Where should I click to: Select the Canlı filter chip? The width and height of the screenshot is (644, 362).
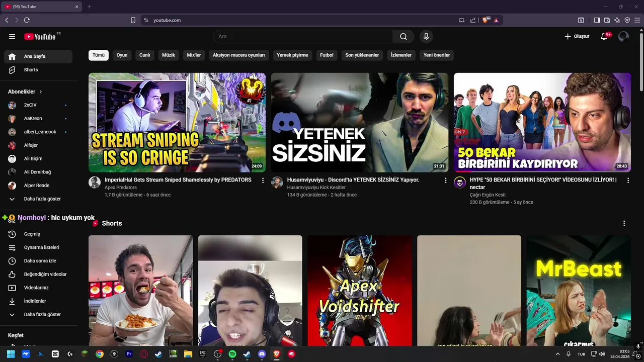(145, 55)
